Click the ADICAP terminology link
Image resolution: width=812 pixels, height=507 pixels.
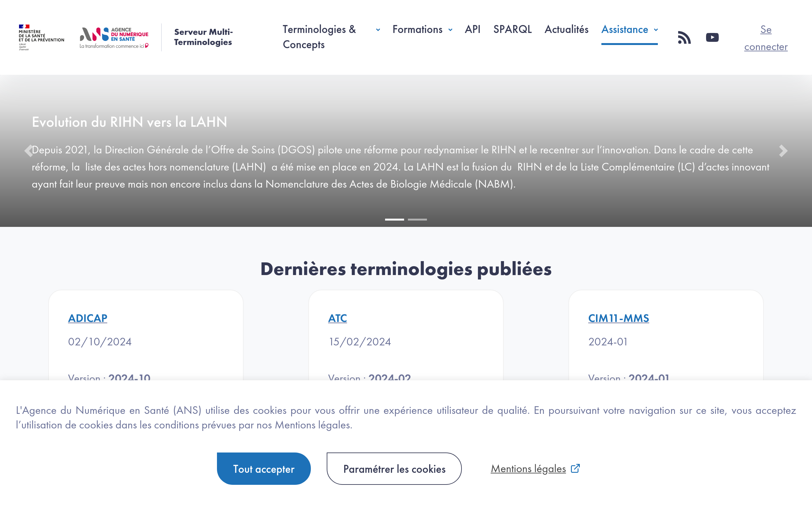(x=88, y=318)
